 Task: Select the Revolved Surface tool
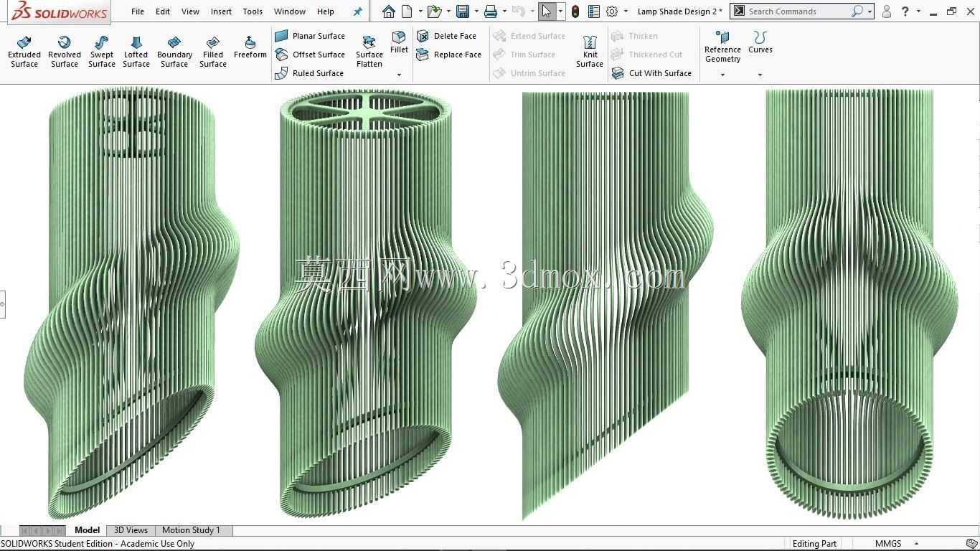pos(65,52)
